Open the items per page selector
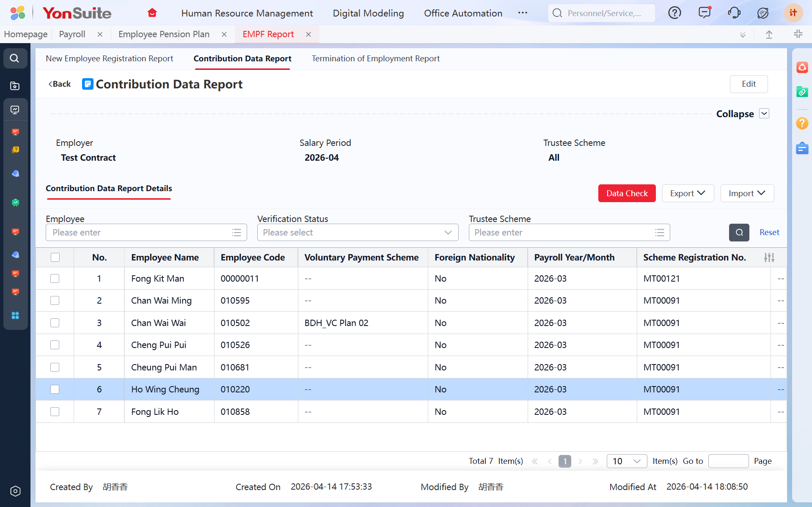 626,461
